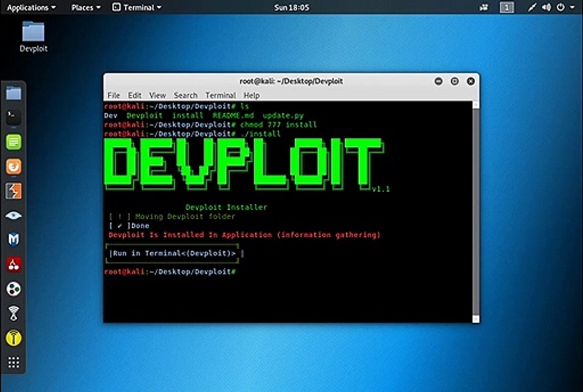
Task: Open the Files manager in the dock
Action: 14,93
